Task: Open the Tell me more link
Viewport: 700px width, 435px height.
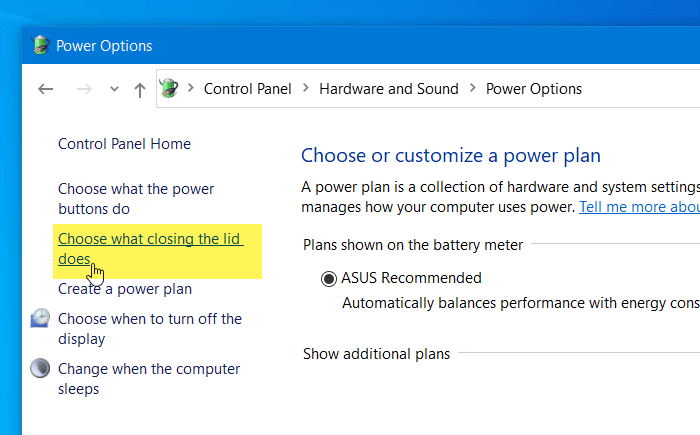Action: tap(638, 207)
